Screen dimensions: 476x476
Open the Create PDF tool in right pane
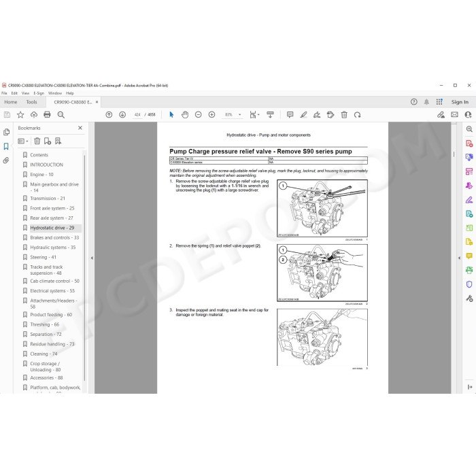click(469, 143)
